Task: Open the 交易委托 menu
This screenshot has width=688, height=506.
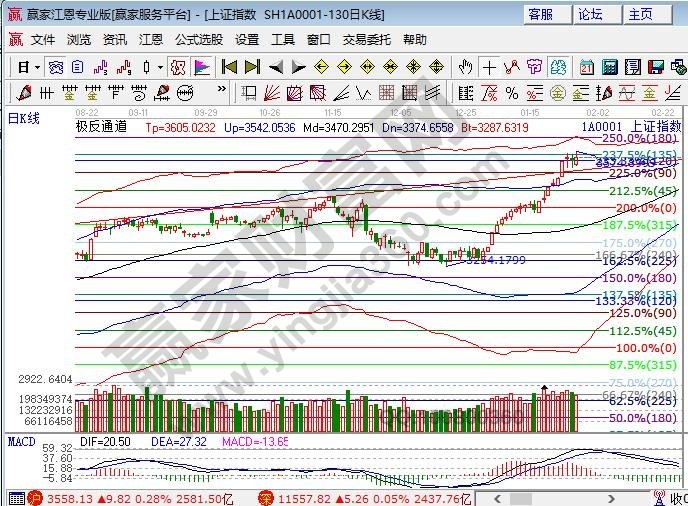Action: tap(366, 40)
